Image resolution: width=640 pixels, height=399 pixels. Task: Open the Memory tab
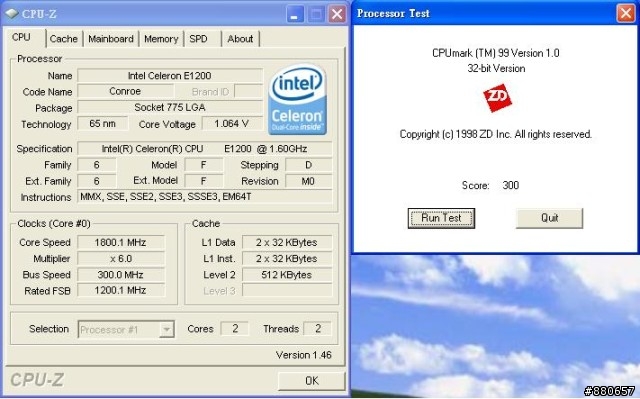161,39
